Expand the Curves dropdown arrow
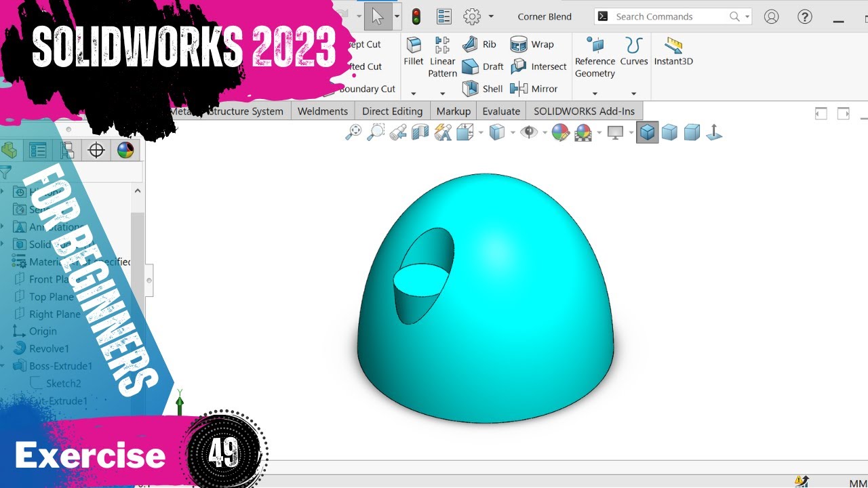This screenshot has height=488, width=868. click(634, 94)
